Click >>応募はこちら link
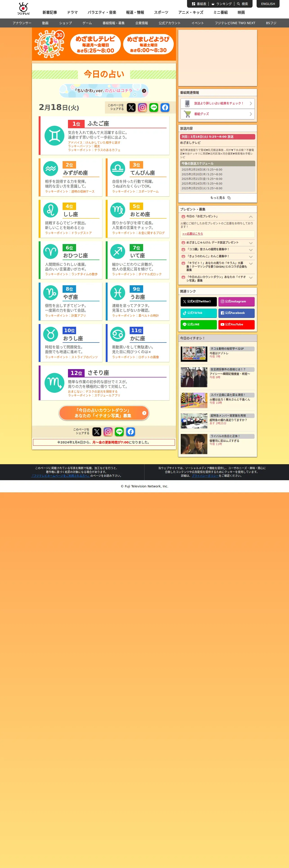 point(192,234)
